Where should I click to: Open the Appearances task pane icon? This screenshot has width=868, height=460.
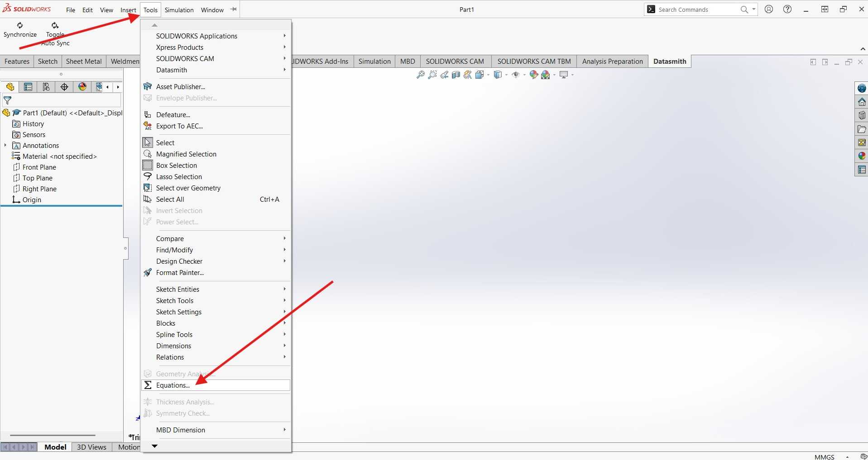coord(862,156)
